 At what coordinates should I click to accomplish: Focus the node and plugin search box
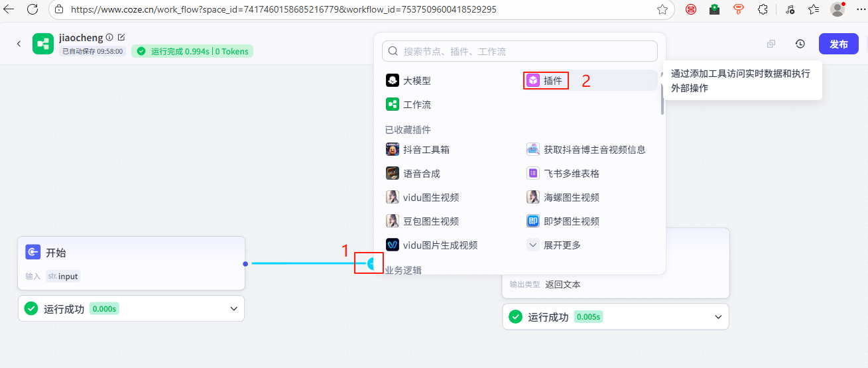point(520,51)
